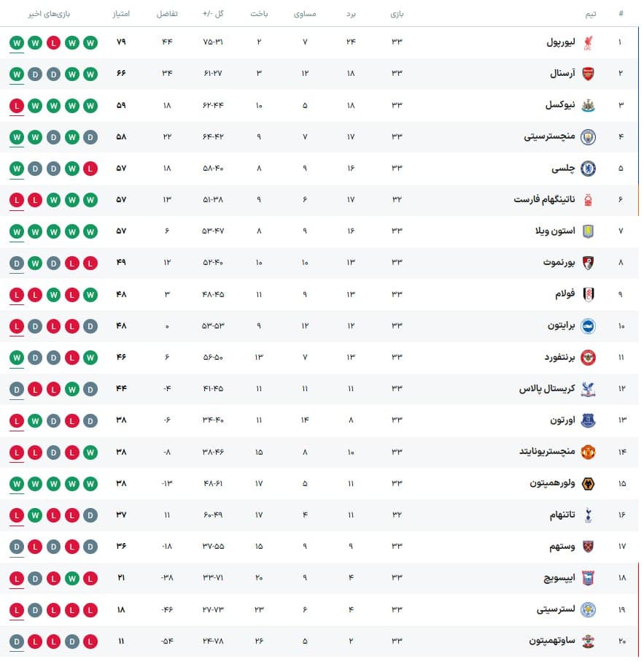Click the Manchester City club crest

point(588,137)
